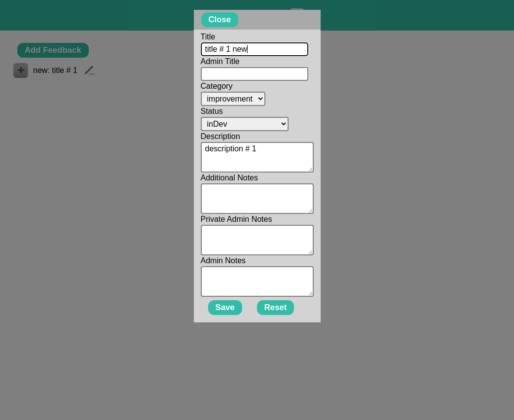514x420 pixels.
Task: Click the Admin Notes resize handle
Action: tap(310, 293)
